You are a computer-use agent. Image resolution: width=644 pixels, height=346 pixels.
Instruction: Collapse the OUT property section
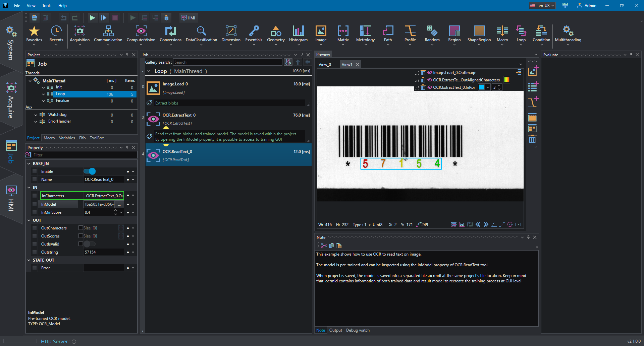tap(29, 220)
